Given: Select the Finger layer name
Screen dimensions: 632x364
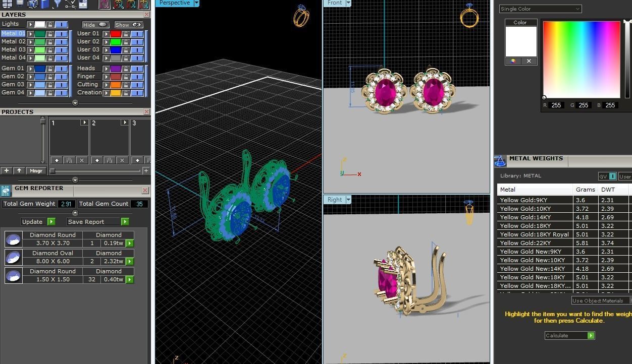Looking at the screenshot, I should point(86,77).
